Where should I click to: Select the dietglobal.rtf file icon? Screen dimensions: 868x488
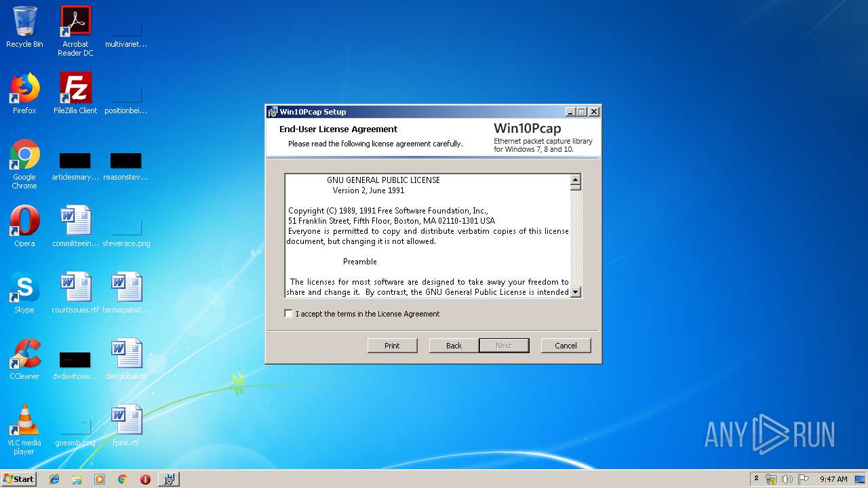[x=126, y=359]
